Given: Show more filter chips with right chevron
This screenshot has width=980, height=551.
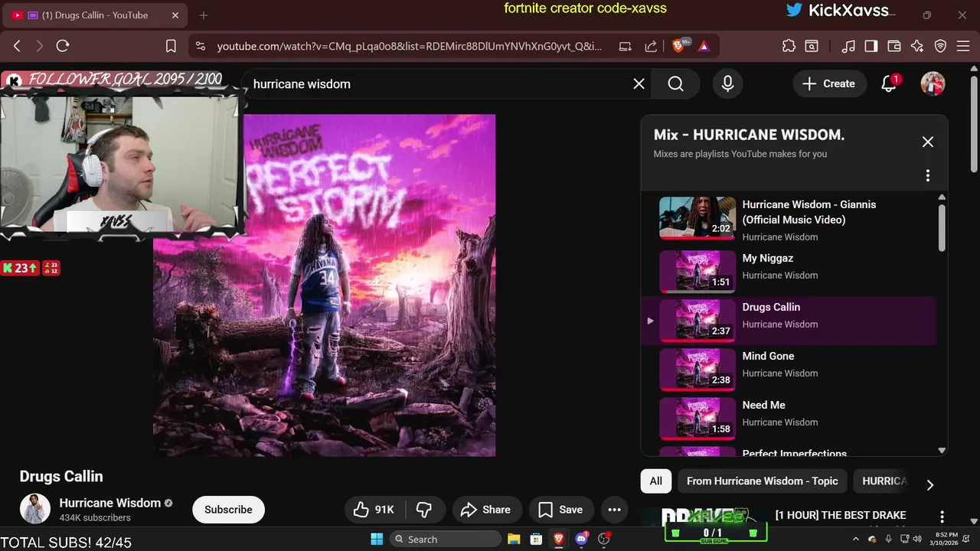Looking at the screenshot, I should 929,484.
